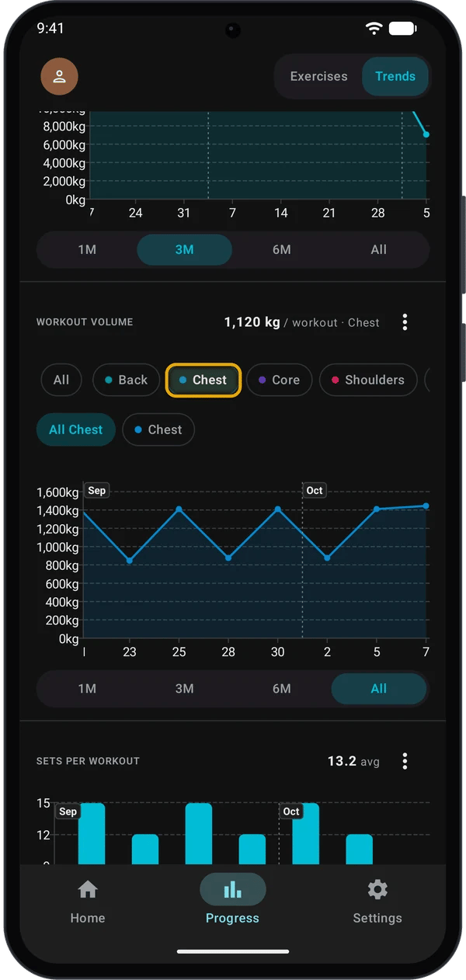Select 6M range for Workout Volume chart

click(281, 689)
